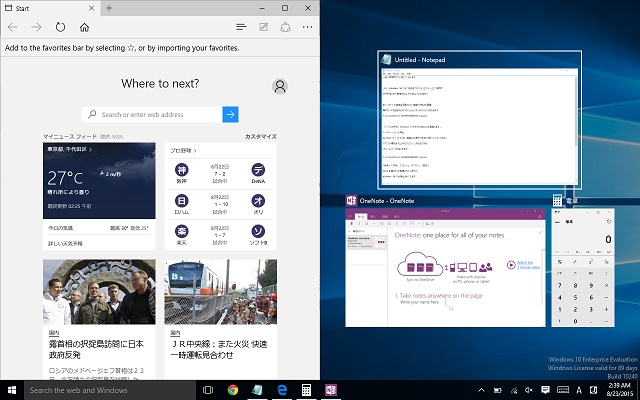
Task: Open the Windows Start menu
Action: click(12, 390)
